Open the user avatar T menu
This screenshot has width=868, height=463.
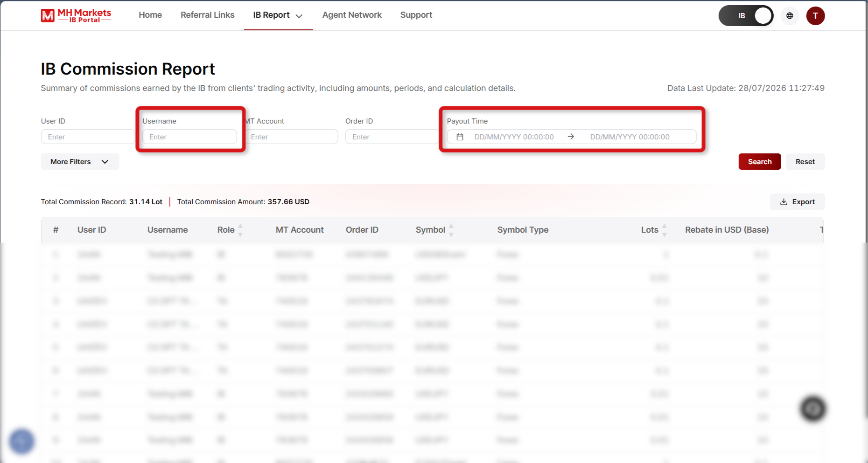pos(815,16)
